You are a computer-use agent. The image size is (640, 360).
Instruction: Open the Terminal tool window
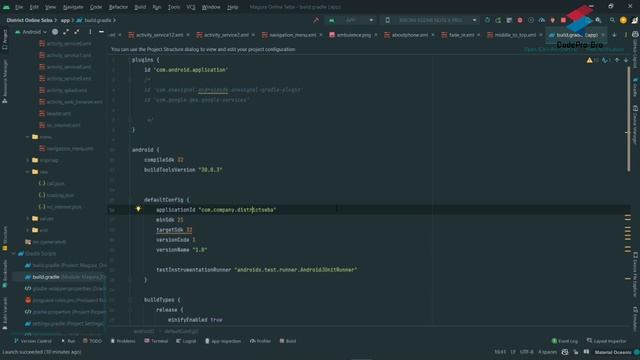156,341
